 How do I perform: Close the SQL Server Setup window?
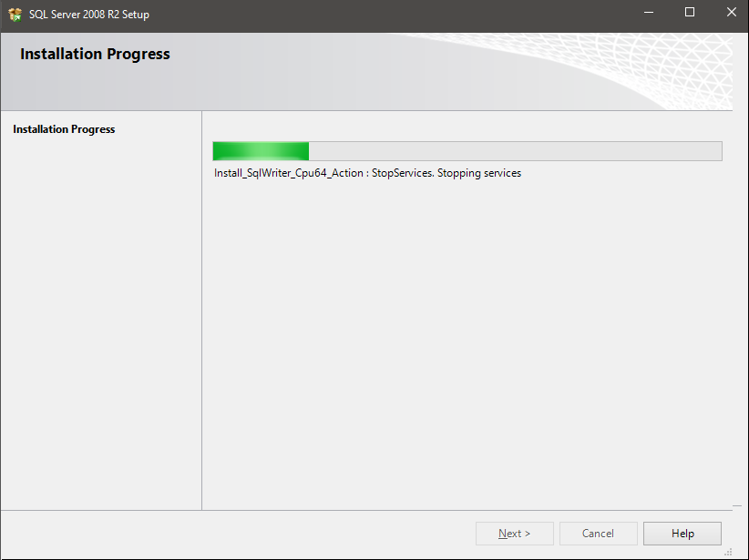[x=732, y=13]
